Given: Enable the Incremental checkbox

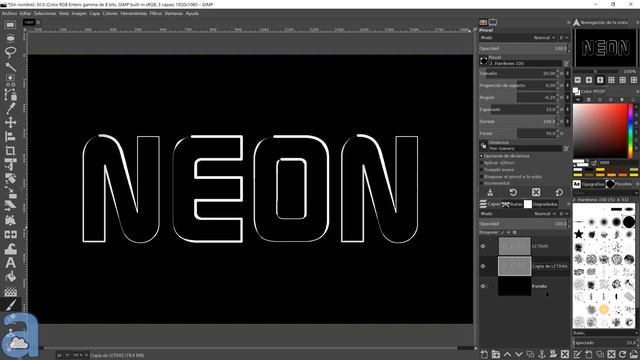Looking at the screenshot, I should (x=482, y=183).
